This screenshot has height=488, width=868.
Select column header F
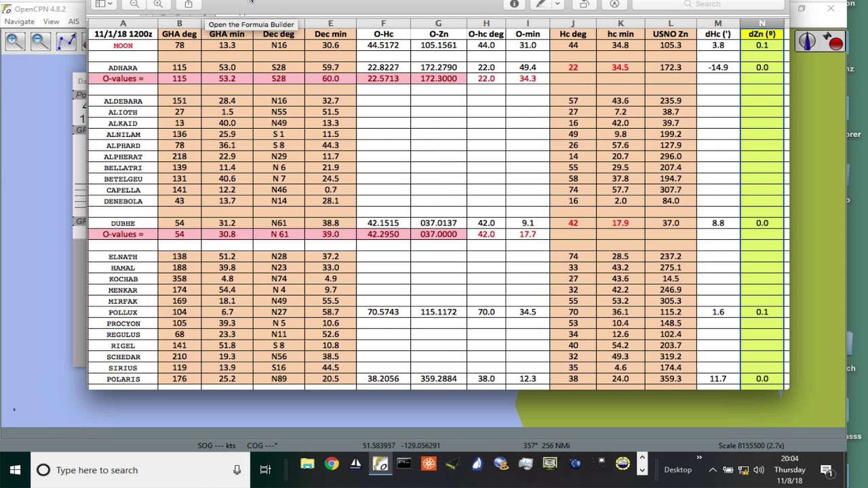point(383,24)
